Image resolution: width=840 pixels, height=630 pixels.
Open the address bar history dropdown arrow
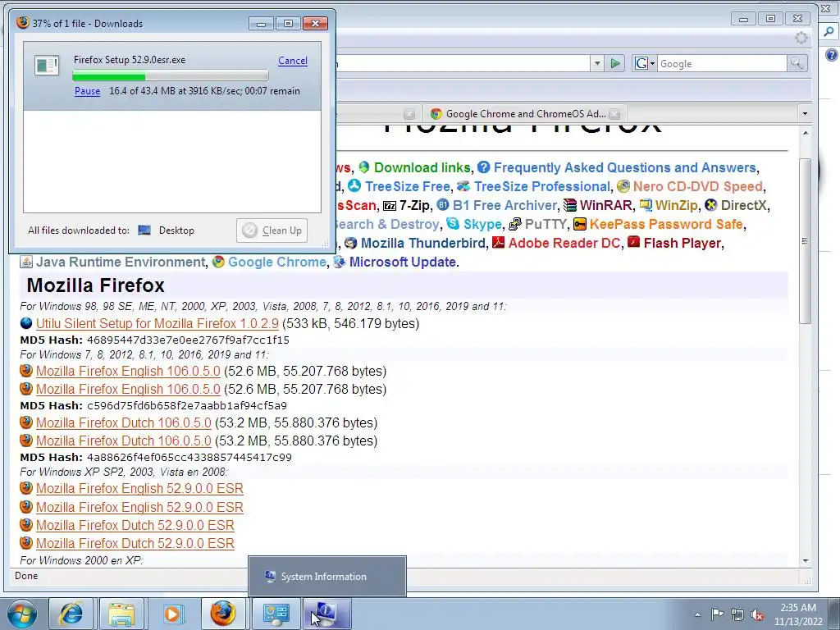[x=597, y=64]
